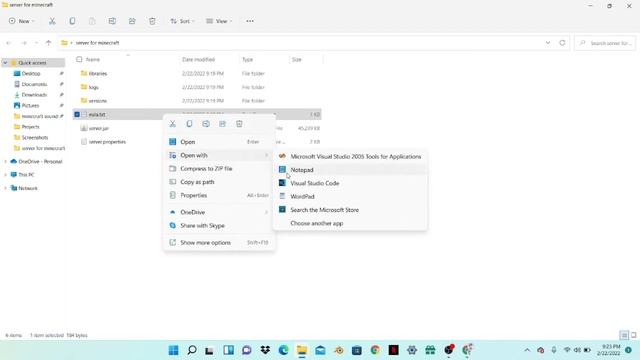The width and height of the screenshot is (640, 360).
Task: Click the Share icon in the context menu
Action: pyautogui.click(x=222, y=124)
